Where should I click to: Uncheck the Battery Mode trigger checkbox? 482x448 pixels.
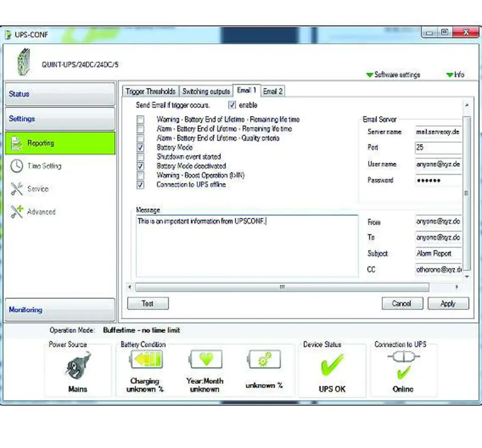[x=140, y=148]
